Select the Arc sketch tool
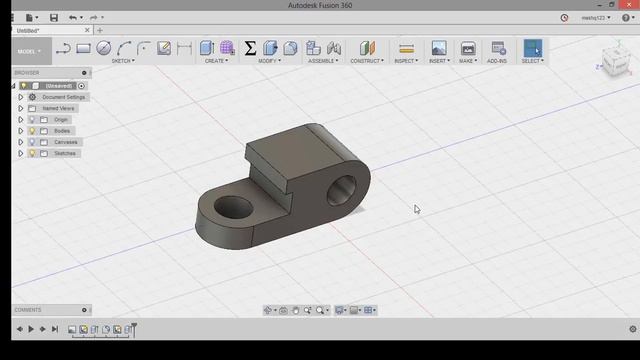This screenshot has width=640, height=360. tap(124, 48)
